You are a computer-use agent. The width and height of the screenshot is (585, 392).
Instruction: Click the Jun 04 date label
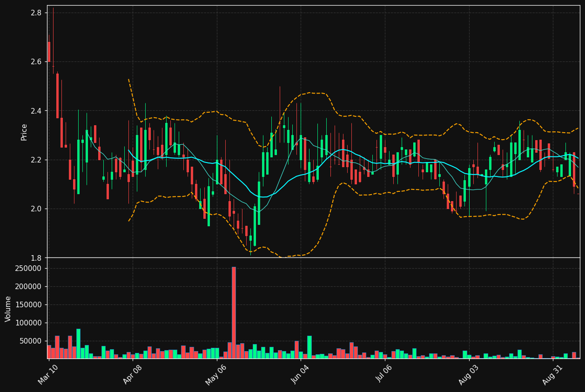click(301, 374)
